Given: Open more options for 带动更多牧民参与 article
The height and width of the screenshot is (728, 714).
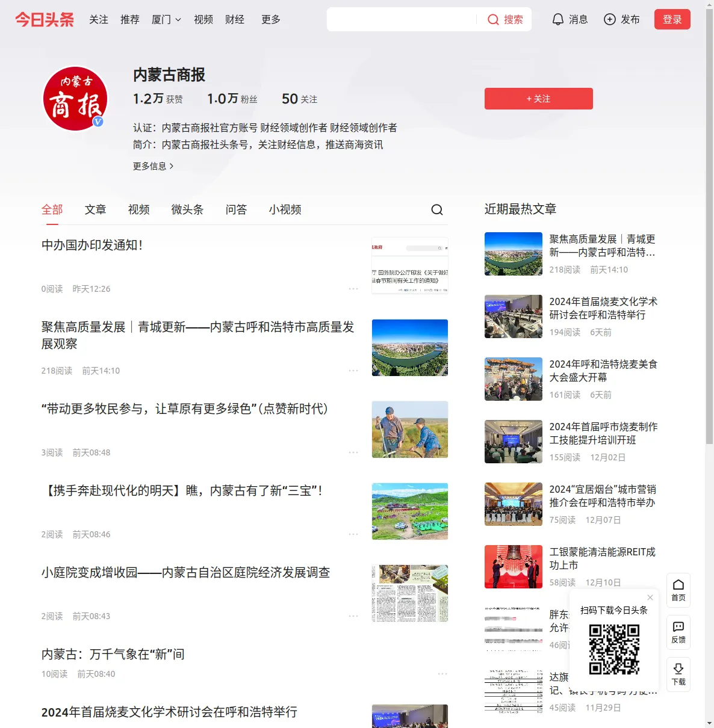Looking at the screenshot, I should tap(353, 452).
